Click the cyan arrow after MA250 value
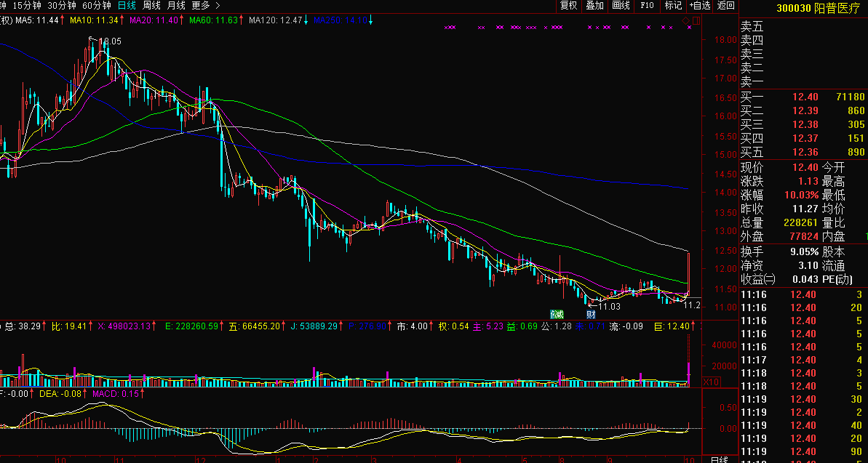This screenshot has height=463, width=868. 371,20
